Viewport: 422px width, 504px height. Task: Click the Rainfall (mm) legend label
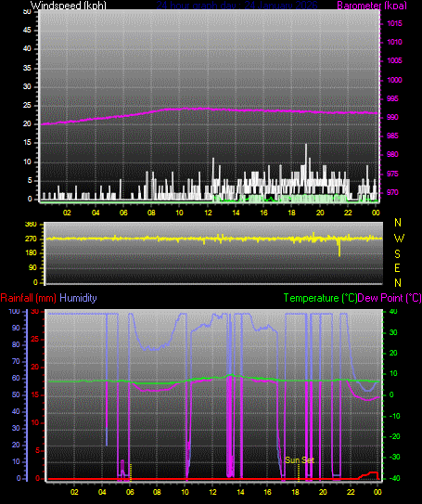[28, 298]
